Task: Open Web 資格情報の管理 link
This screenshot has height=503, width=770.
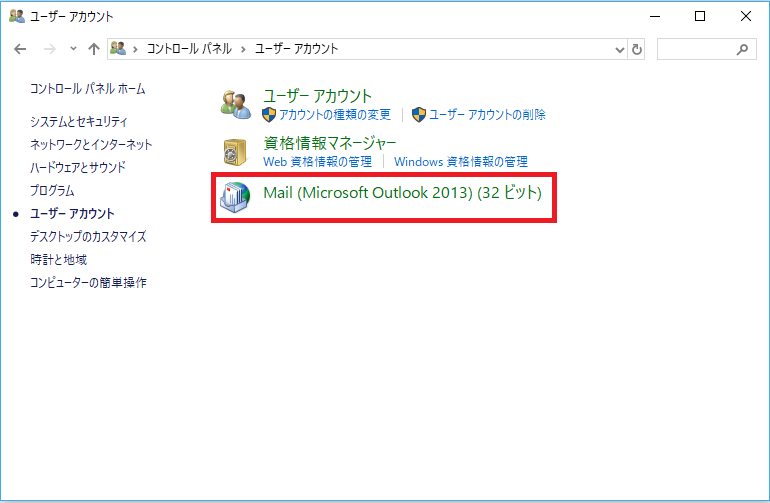Action: tap(317, 162)
